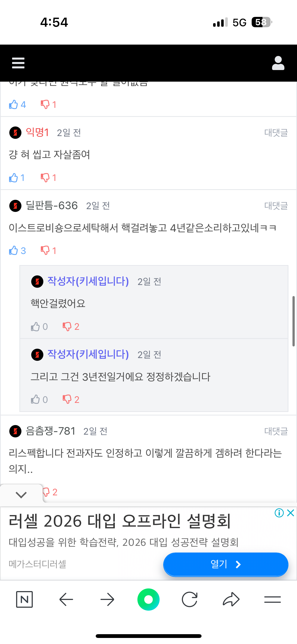Viewport: 297px width, 644px height.
Task: Like the 핵안걸렸어요 reply
Action: tap(36, 327)
